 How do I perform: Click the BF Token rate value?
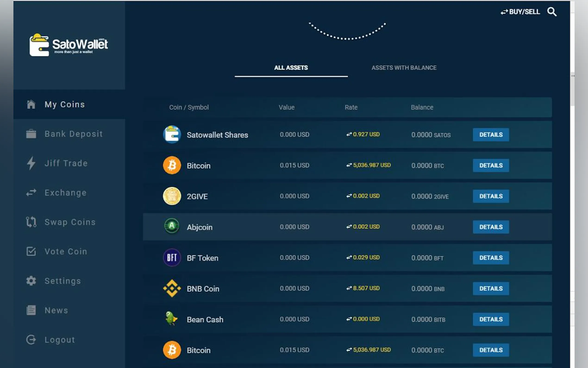tap(366, 257)
